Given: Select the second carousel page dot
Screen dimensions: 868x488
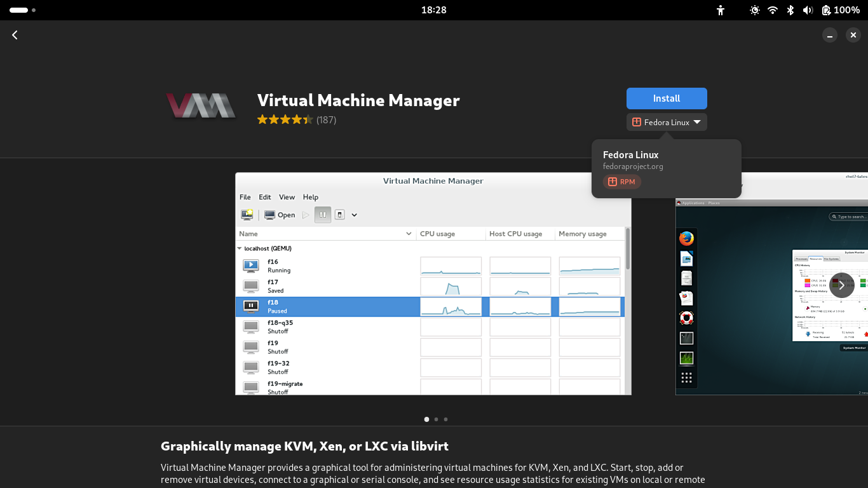Looking at the screenshot, I should point(436,419).
